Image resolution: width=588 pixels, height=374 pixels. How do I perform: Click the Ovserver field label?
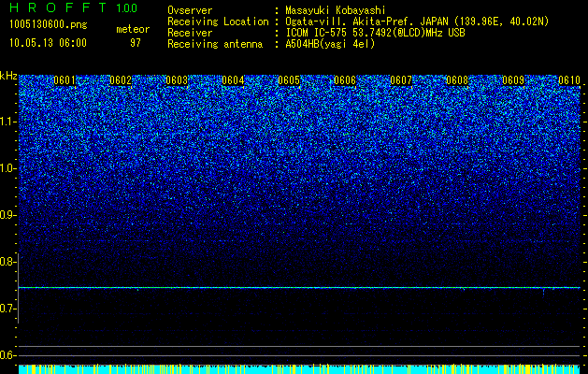coord(190,10)
